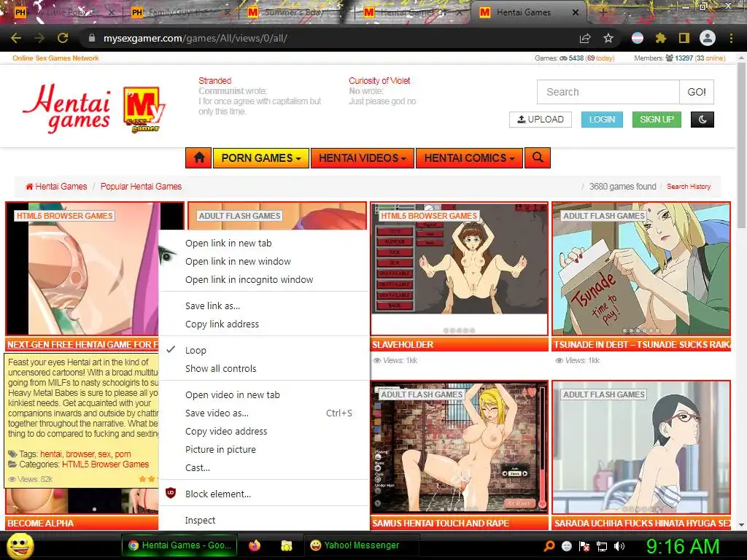Expand the HENTAI VIDEOS dropdown menu
The height and width of the screenshot is (560, 747).
coord(362,157)
